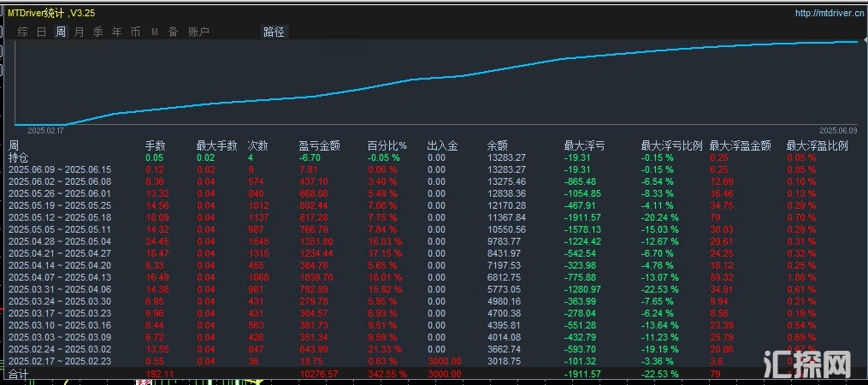The width and height of the screenshot is (868, 385).
Task: Click the 余额 column header
Action: pos(497,145)
